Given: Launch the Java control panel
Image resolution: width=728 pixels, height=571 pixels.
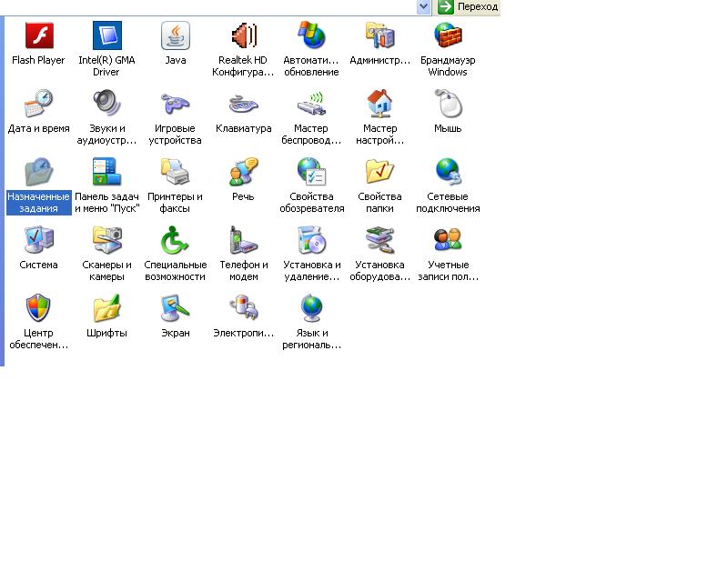Looking at the screenshot, I should coord(175,36).
